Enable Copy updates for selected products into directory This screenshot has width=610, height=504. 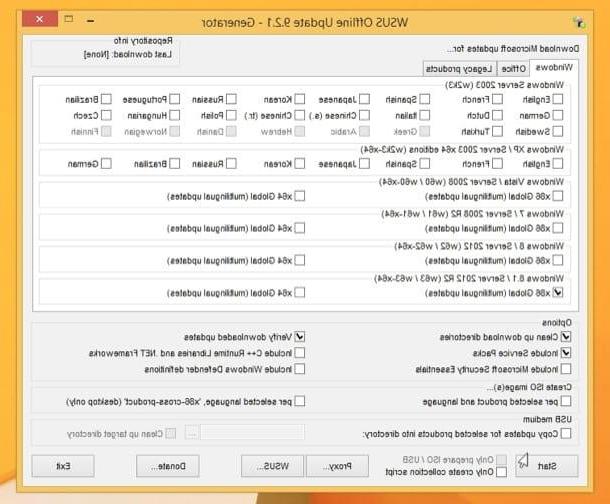pos(566,433)
